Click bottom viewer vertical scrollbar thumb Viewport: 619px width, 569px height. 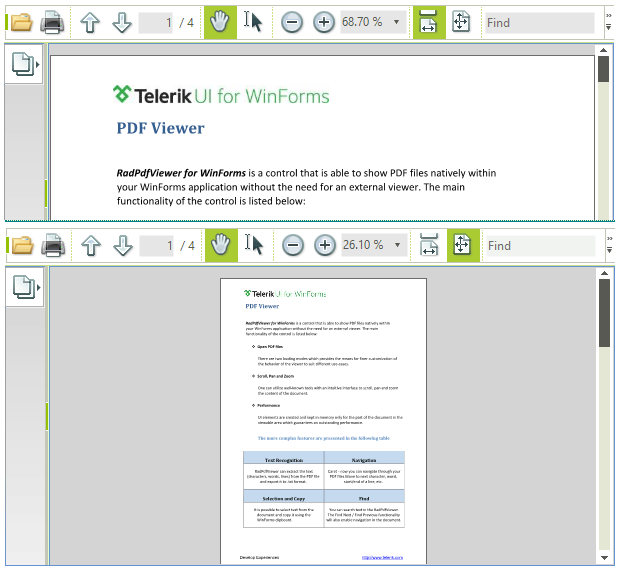pyautogui.click(x=604, y=313)
